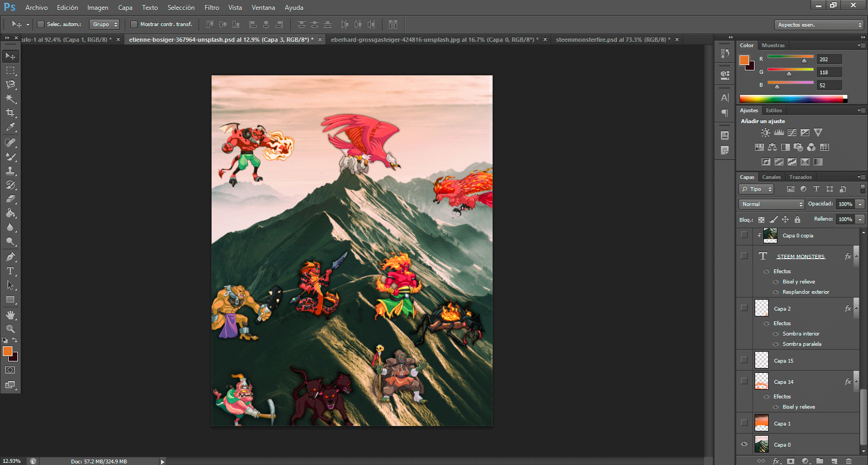
Task: Select the Crop tool
Action: [10, 113]
